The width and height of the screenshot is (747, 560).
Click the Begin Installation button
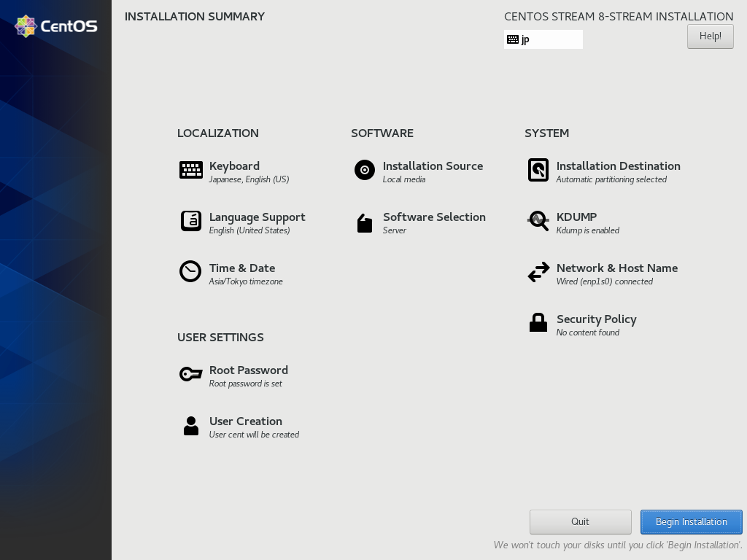tap(692, 522)
